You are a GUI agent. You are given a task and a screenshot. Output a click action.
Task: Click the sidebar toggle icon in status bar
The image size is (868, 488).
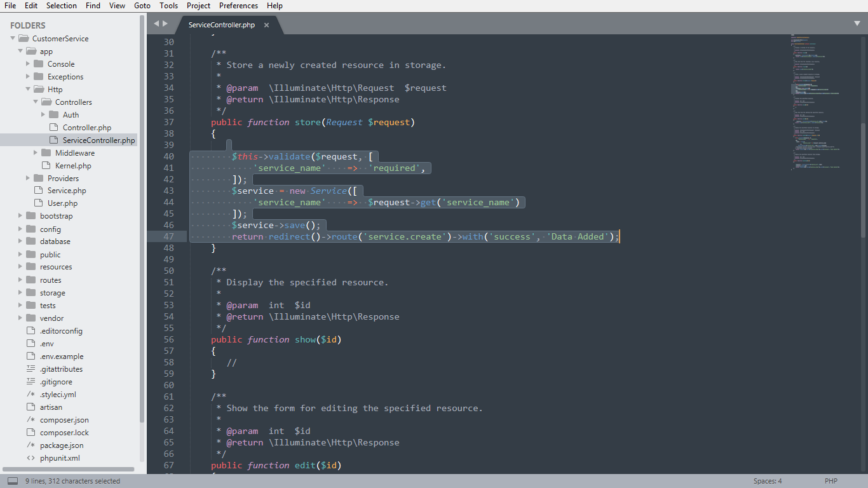pyautogui.click(x=13, y=481)
